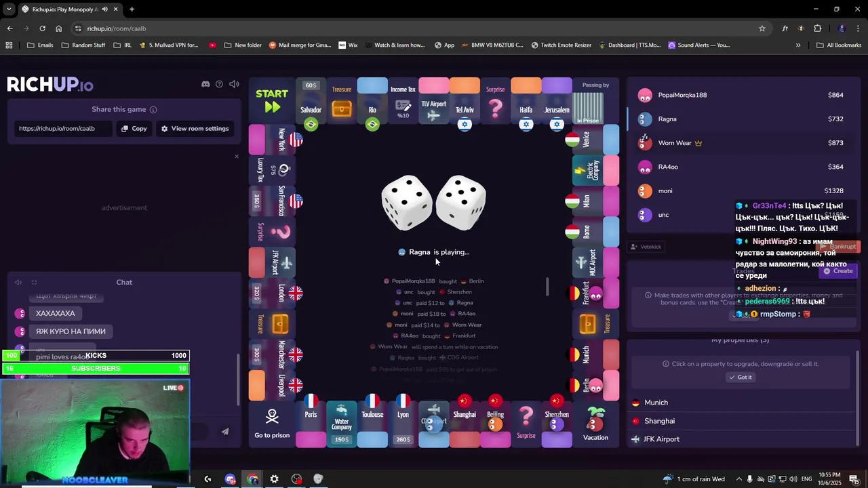Copy the room link
This screenshot has width=868, height=488.
pos(134,129)
